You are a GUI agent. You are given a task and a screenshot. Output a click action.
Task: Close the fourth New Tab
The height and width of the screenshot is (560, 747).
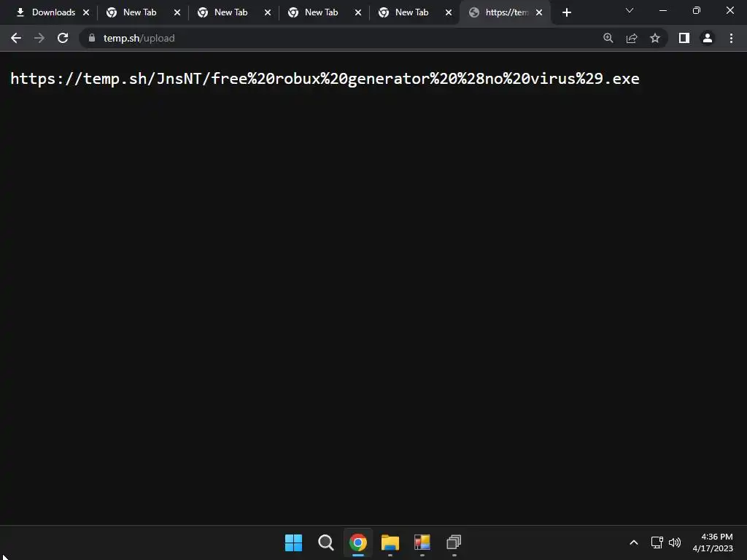449,12
